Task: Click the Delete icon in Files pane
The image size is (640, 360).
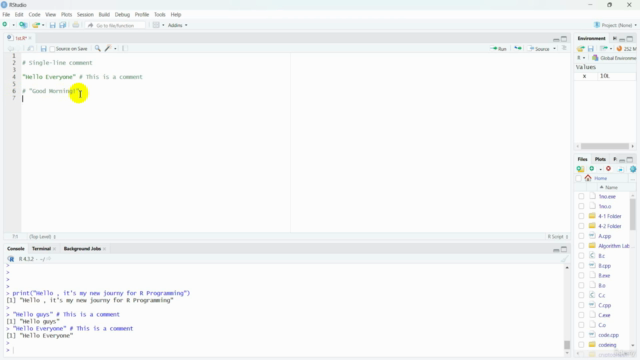Action: click(609, 169)
